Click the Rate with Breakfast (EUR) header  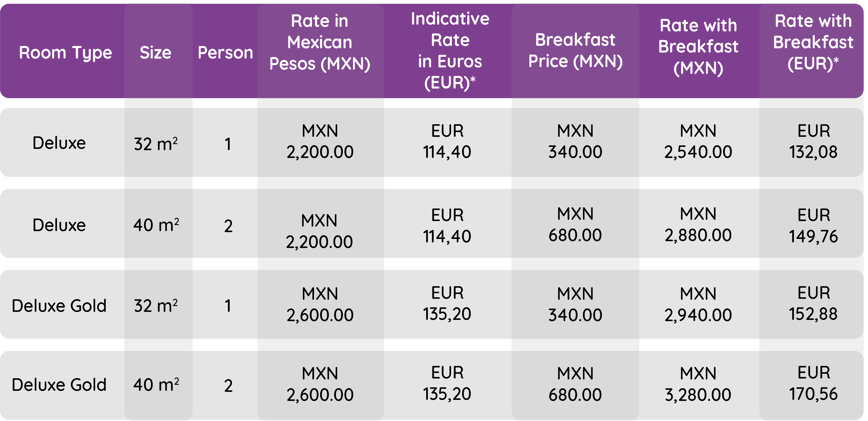(813, 42)
